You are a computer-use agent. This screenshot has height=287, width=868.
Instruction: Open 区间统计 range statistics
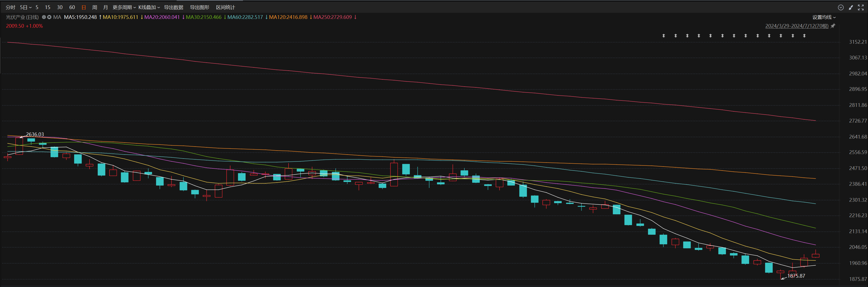click(225, 7)
